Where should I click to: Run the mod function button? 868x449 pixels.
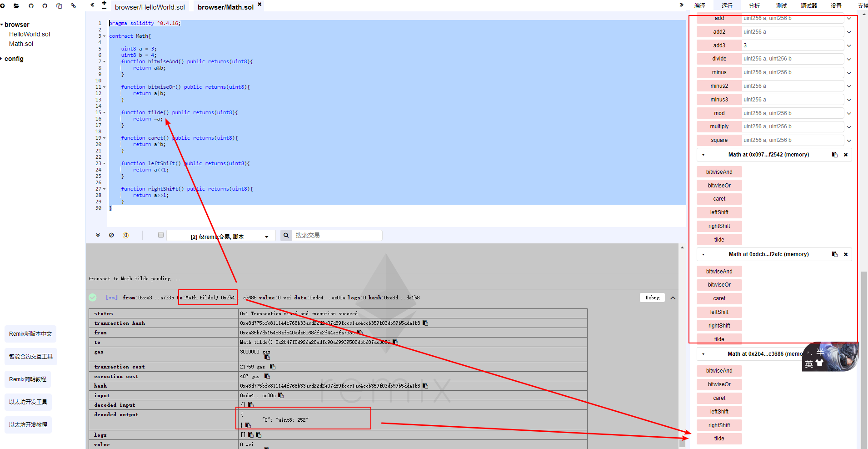[719, 113]
